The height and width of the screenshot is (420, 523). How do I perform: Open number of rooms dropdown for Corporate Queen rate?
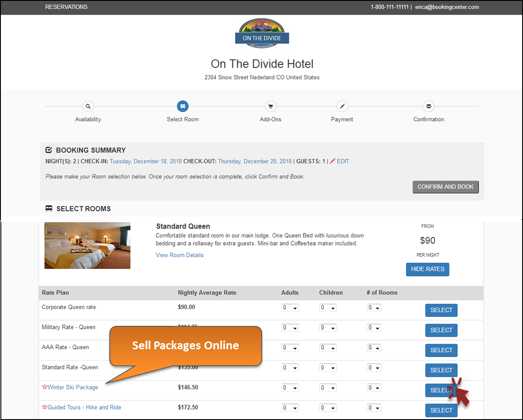coord(374,308)
